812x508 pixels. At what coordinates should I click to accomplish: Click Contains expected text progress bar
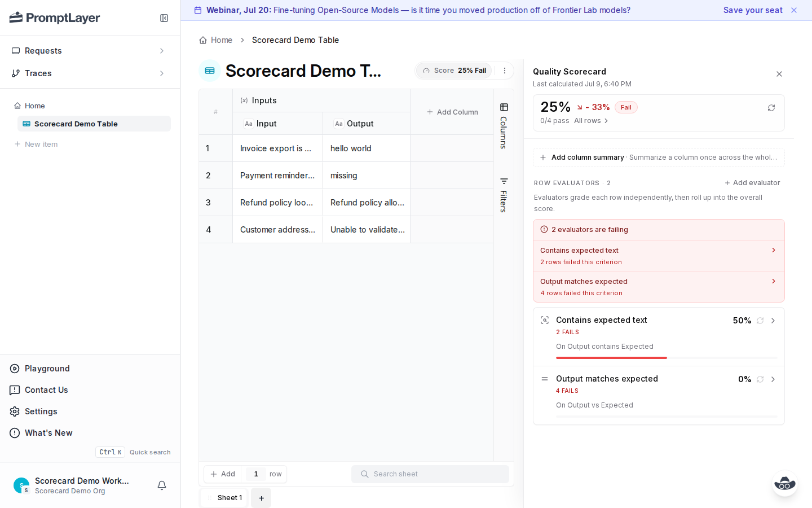pyautogui.click(x=667, y=358)
